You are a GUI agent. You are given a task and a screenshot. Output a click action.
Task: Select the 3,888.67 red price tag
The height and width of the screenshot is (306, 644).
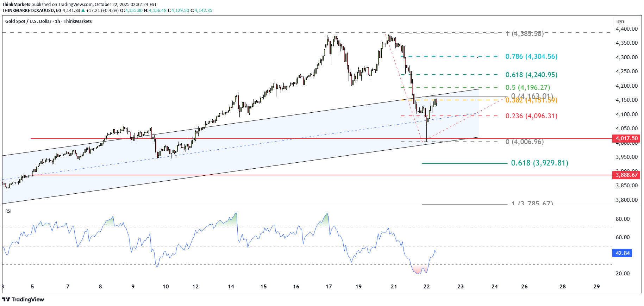point(626,175)
